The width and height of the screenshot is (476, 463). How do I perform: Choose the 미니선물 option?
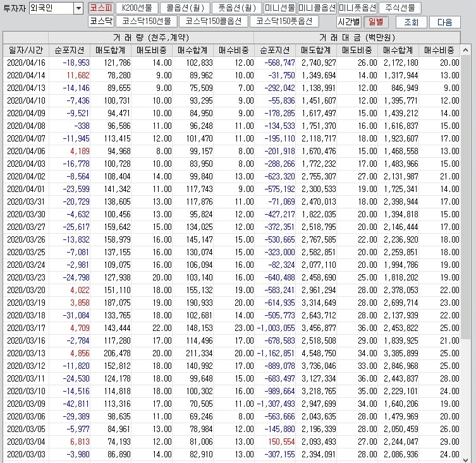[279, 8]
